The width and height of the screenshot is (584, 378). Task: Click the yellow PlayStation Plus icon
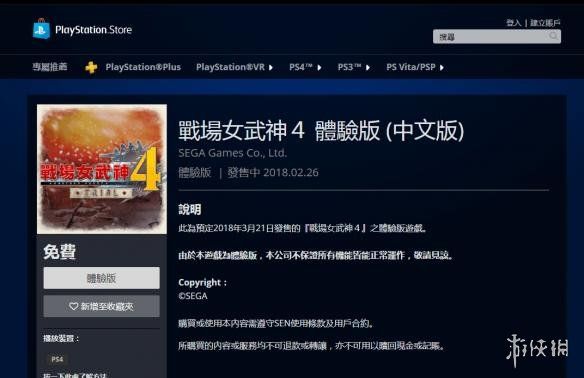coord(91,67)
